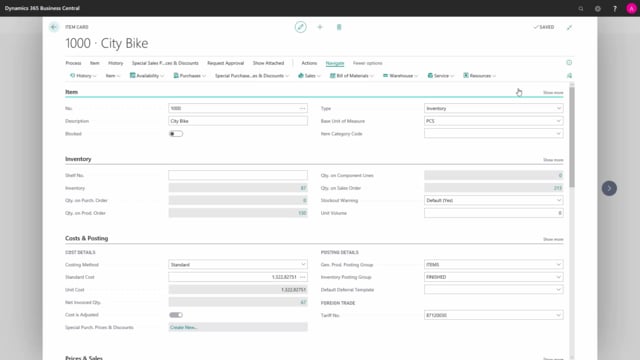Collapse the Item section header

71,92
